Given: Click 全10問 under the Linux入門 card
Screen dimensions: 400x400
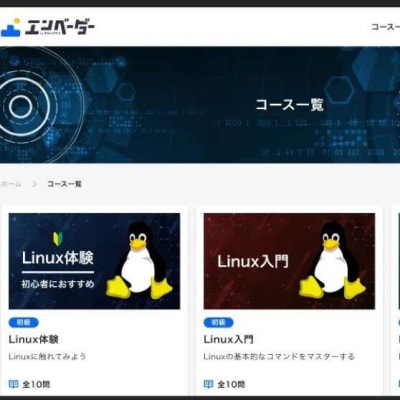Looking at the screenshot, I should [x=231, y=384].
